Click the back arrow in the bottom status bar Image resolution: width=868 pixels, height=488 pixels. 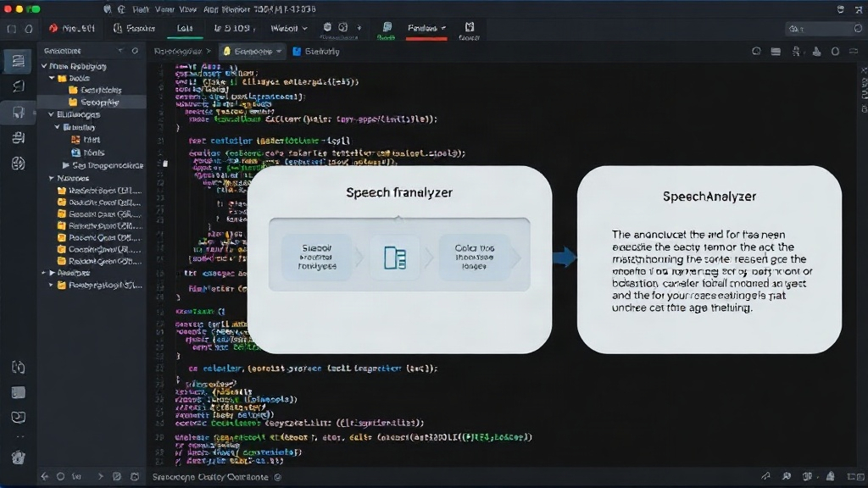[44, 476]
